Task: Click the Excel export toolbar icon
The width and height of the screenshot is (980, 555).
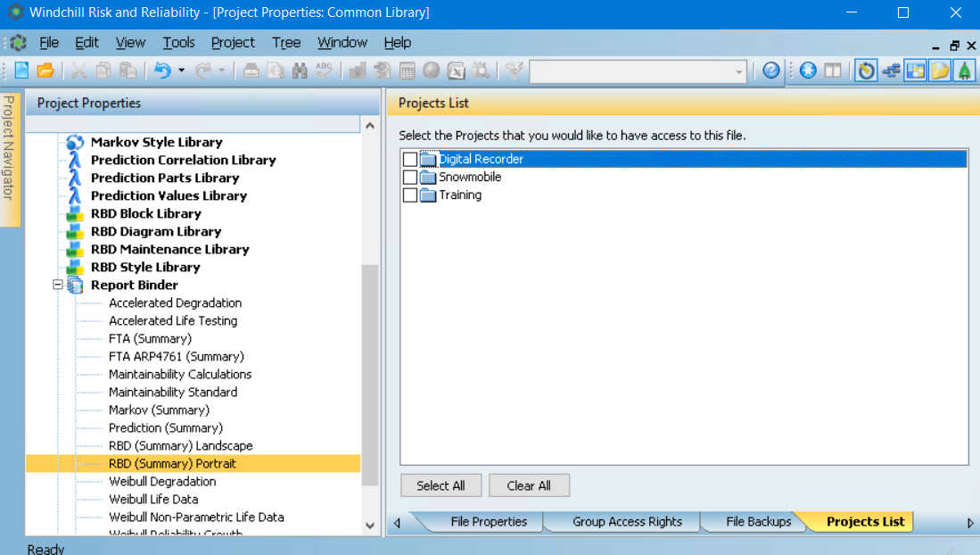Action: [457, 70]
